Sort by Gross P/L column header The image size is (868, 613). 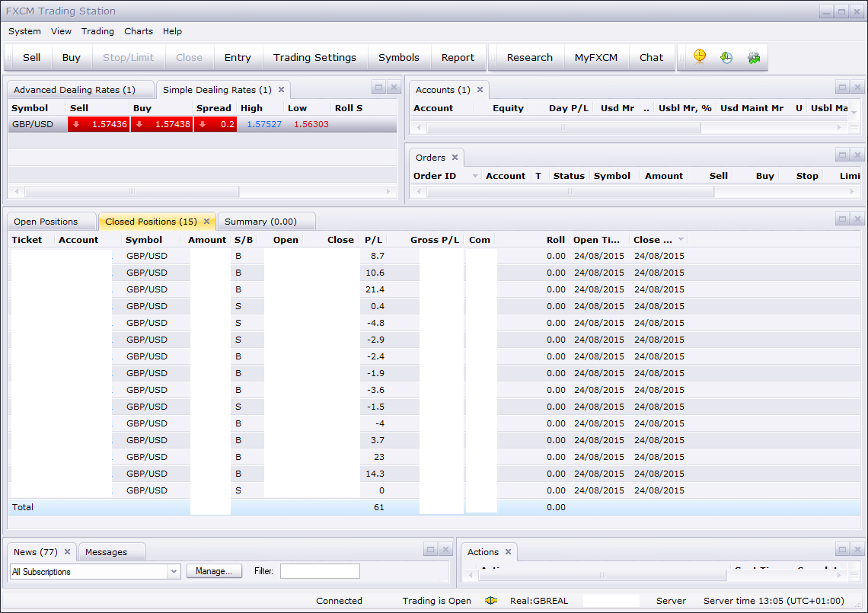435,240
